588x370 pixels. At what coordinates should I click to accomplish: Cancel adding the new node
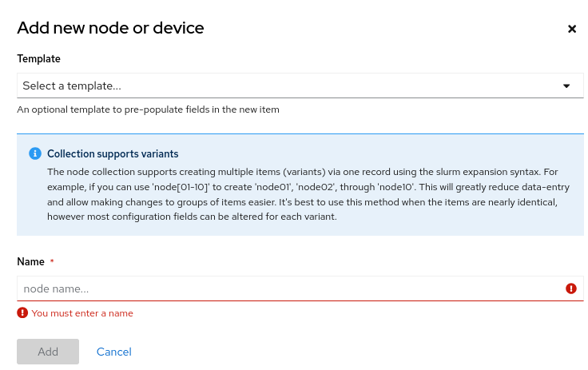tap(114, 352)
